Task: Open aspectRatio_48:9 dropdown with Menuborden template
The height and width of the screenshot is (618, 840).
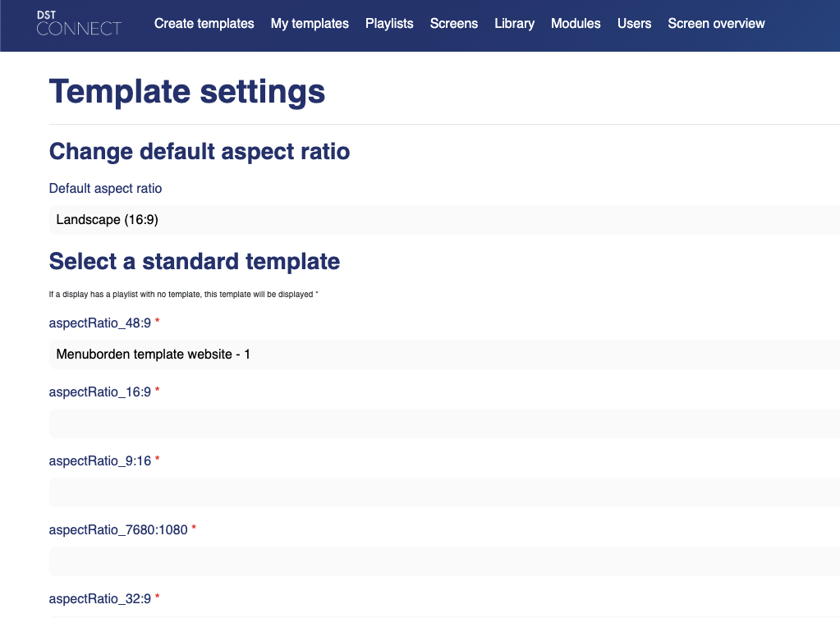Action: (x=445, y=355)
